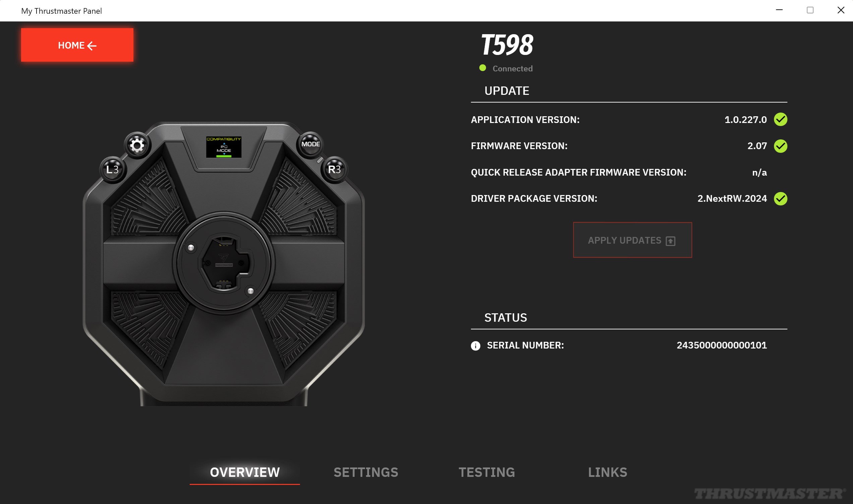
Task: Click the gear settings button on the wheelbase
Action: (x=137, y=145)
